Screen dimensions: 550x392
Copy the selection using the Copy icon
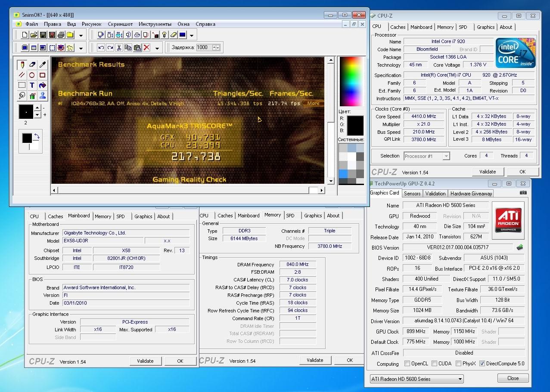pyautogui.click(x=128, y=47)
